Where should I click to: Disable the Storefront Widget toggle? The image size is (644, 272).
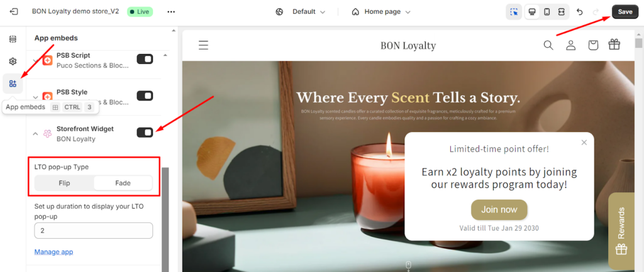(145, 132)
